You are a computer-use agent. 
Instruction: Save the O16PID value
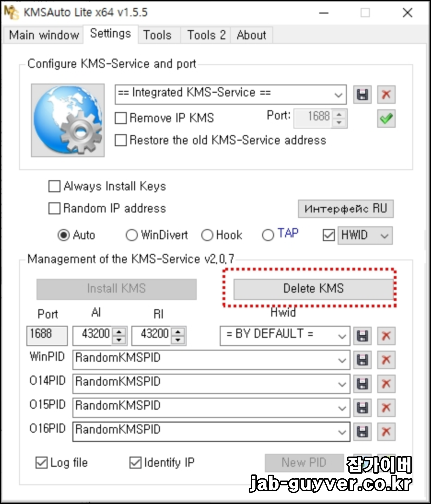coord(362,432)
